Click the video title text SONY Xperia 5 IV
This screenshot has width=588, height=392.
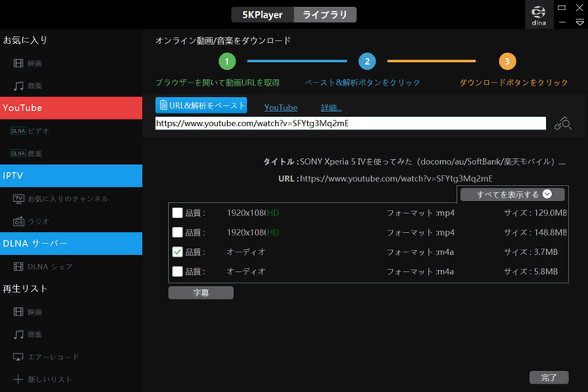(x=432, y=162)
